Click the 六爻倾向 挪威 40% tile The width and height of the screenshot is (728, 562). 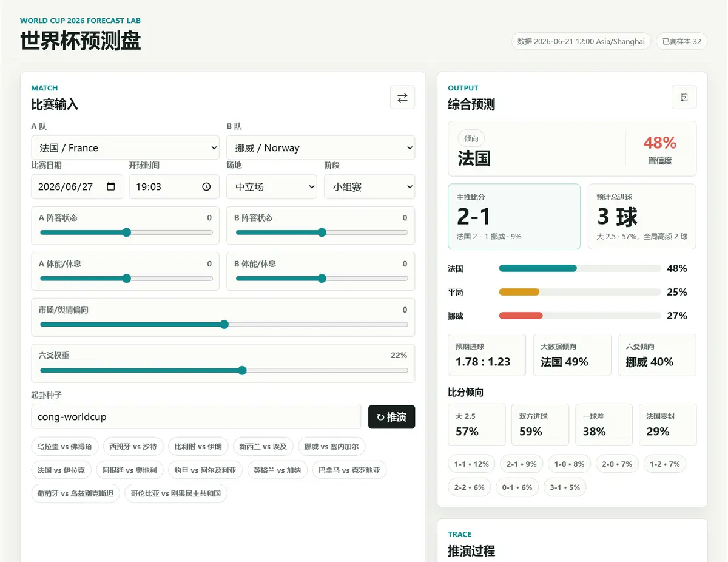(658, 355)
